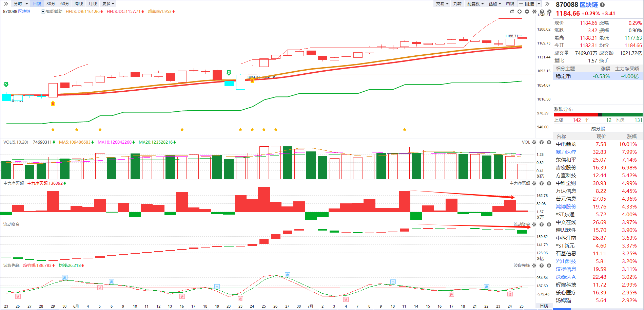The width and height of the screenshot is (644, 310).
Task: Open main chart settings gear
Action: tap(534, 12)
